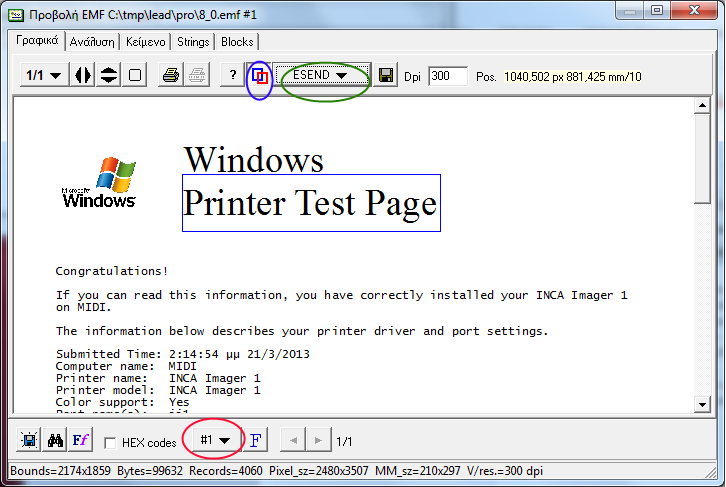The image size is (726, 487).
Task: Click vertical scrollbar down arrow
Action: point(702,405)
